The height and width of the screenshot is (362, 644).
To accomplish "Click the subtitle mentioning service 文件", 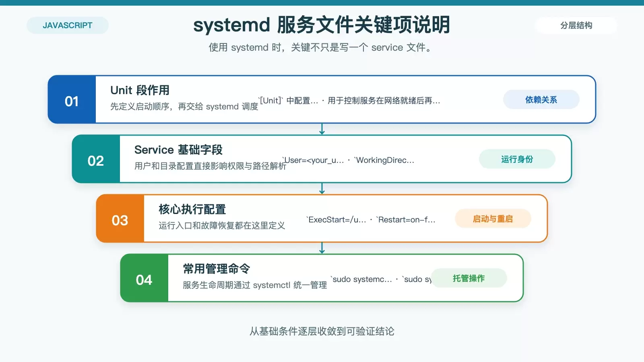I will (x=322, y=47).
